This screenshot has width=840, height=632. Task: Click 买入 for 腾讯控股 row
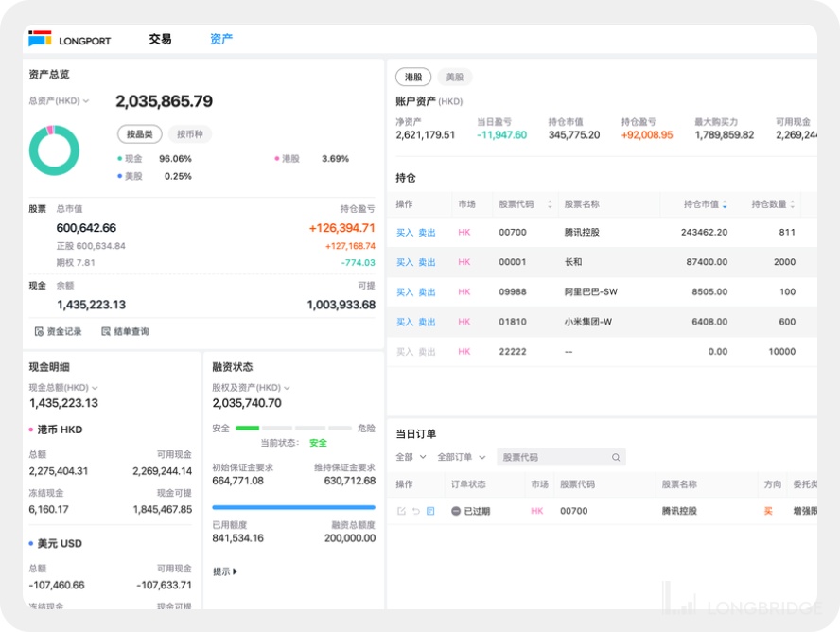pos(405,233)
